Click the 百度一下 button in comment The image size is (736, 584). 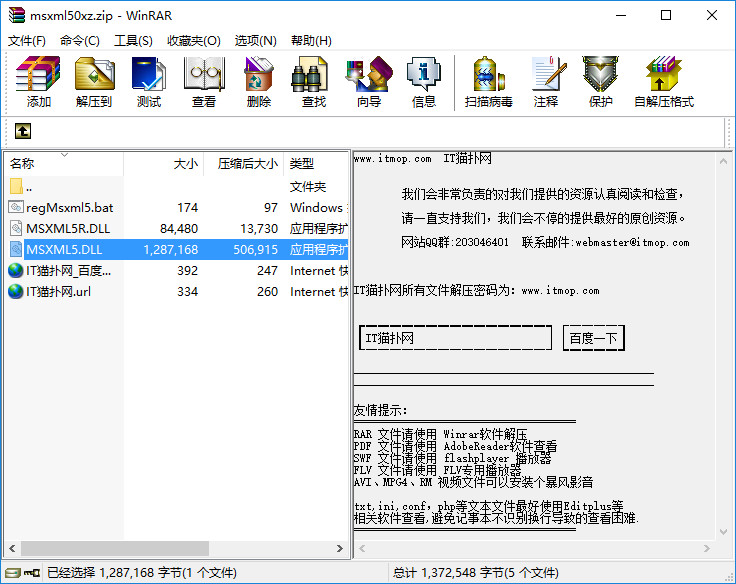pos(593,338)
